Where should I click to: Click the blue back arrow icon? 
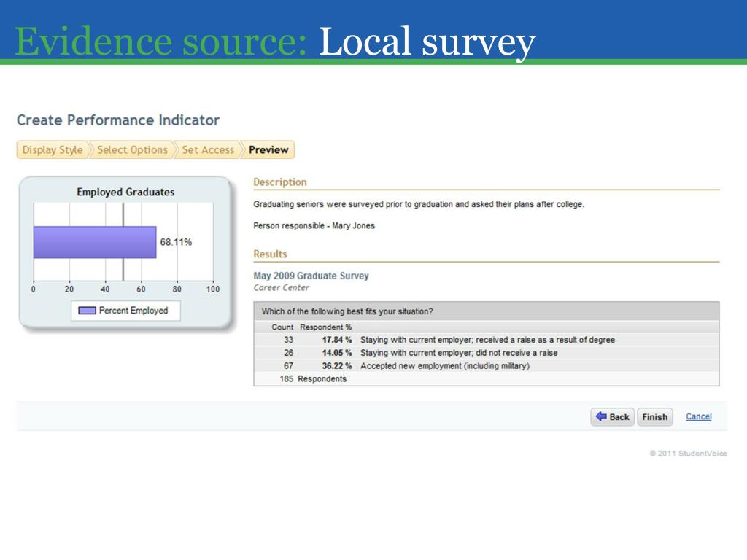point(601,416)
